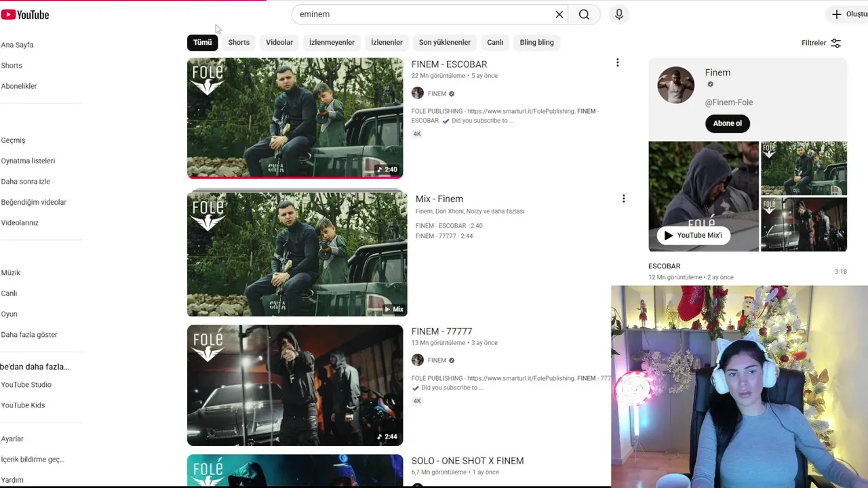The image size is (868, 488).
Task: Click FINEM - 77777 · 2:44 in the Mix list
Action: click(x=444, y=236)
